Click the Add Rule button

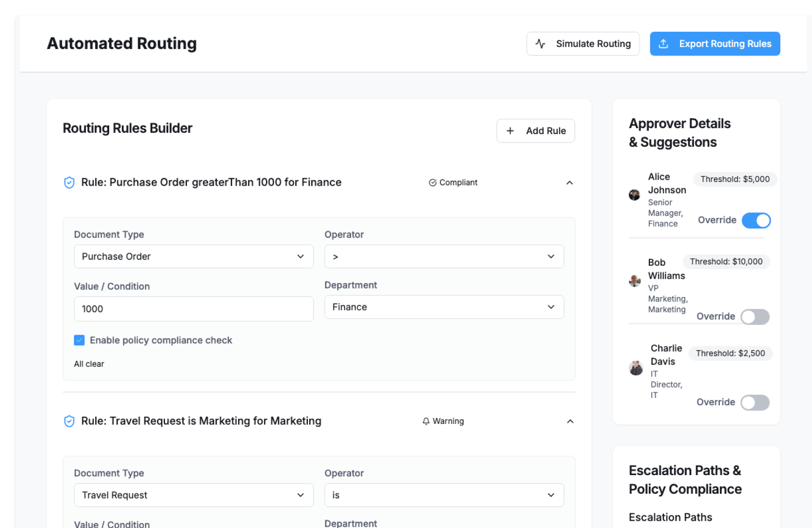[535, 131]
